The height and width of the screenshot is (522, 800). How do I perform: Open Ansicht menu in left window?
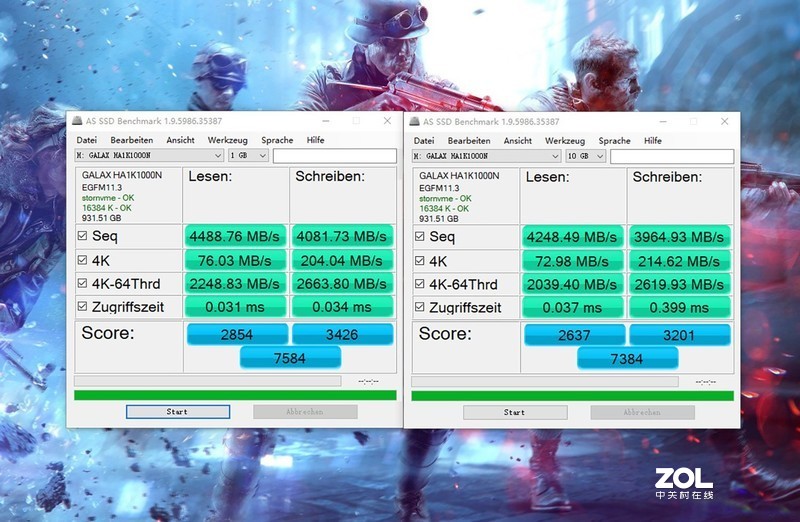tap(180, 140)
